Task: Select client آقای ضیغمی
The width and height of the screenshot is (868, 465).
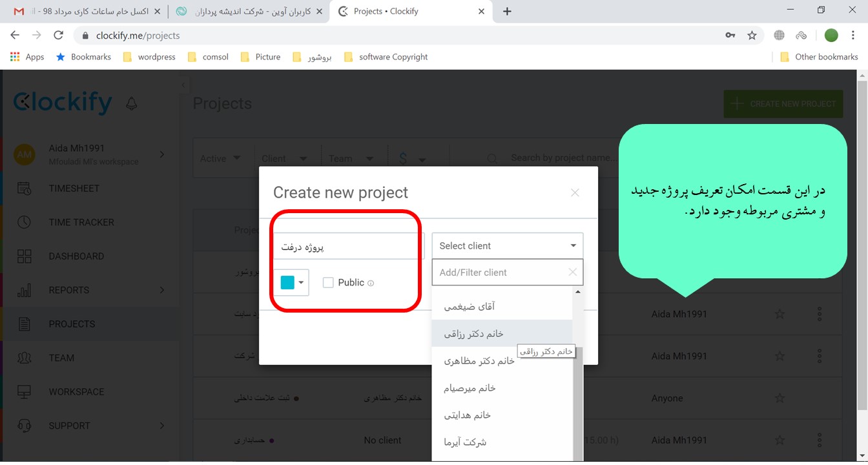Action: [x=502, y=307]
